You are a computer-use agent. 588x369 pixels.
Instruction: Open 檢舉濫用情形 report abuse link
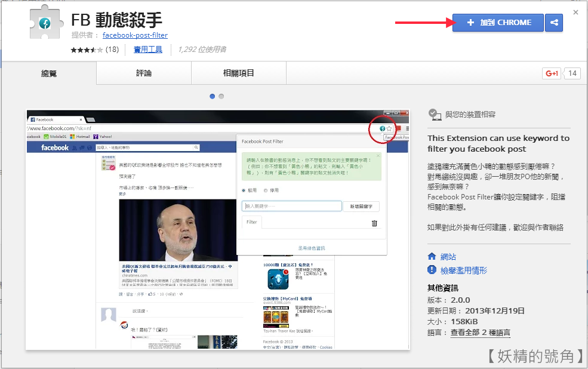464,270
